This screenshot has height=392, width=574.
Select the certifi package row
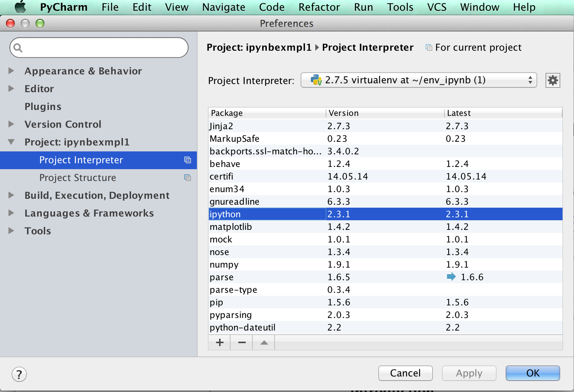pyautogui.click(x=385, y=176)
